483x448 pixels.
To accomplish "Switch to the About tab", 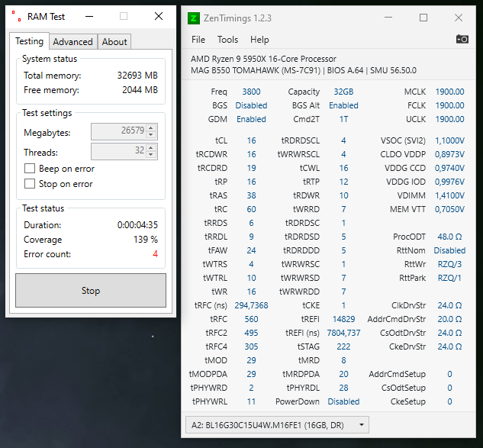I will coord(114,42).
